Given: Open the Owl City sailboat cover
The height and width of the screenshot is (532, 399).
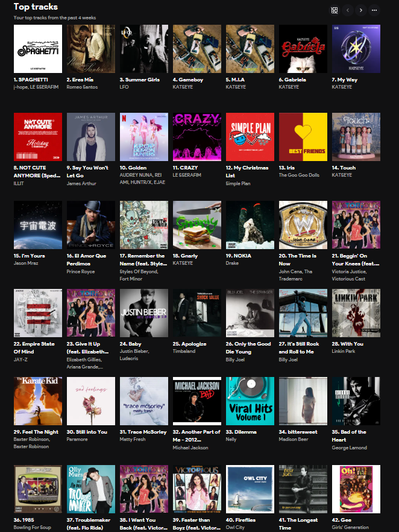Looking at the screenshot, I should point(250,489).
